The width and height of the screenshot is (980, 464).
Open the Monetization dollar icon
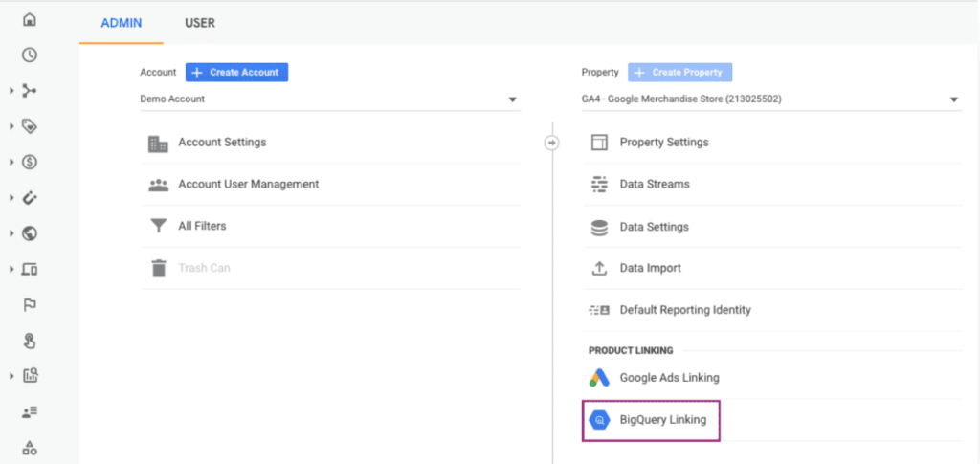[30, 163]
